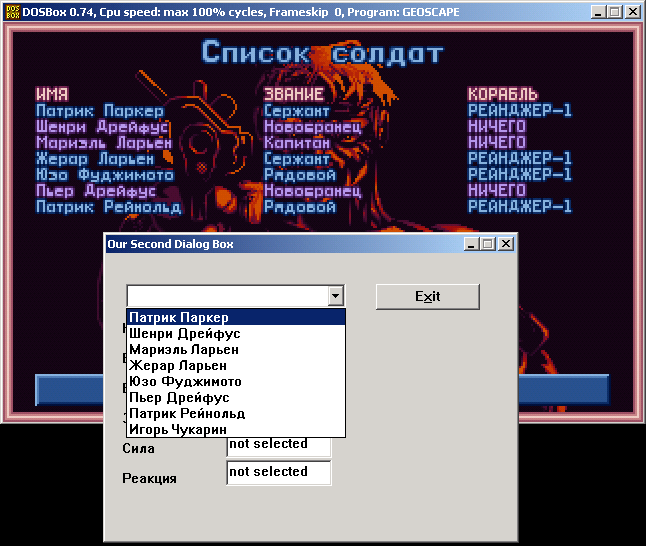Select Жерар Ларьен from the dropdown list
646x546 pixels.
pos(236,366)
